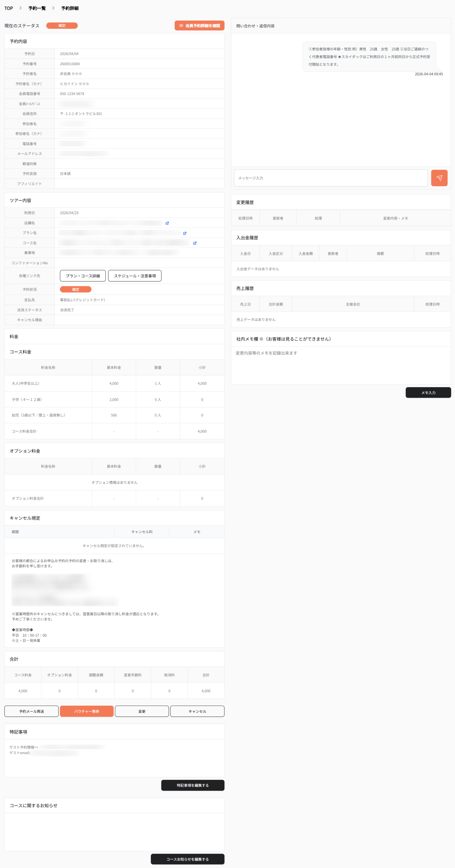Click the first breadcrumb chevron after TOP
The height and width of the screenshot is (868, 455).
pos(21,8)
